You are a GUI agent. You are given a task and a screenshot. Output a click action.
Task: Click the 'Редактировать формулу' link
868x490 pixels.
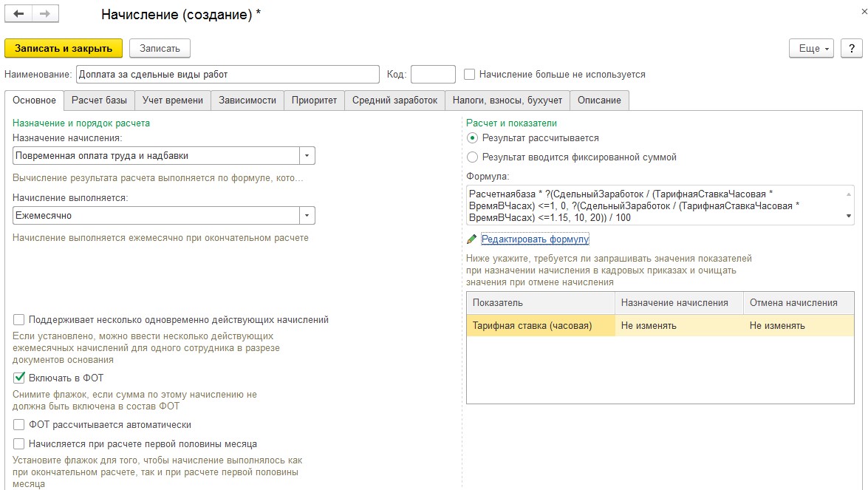click(x=535, y=239)
